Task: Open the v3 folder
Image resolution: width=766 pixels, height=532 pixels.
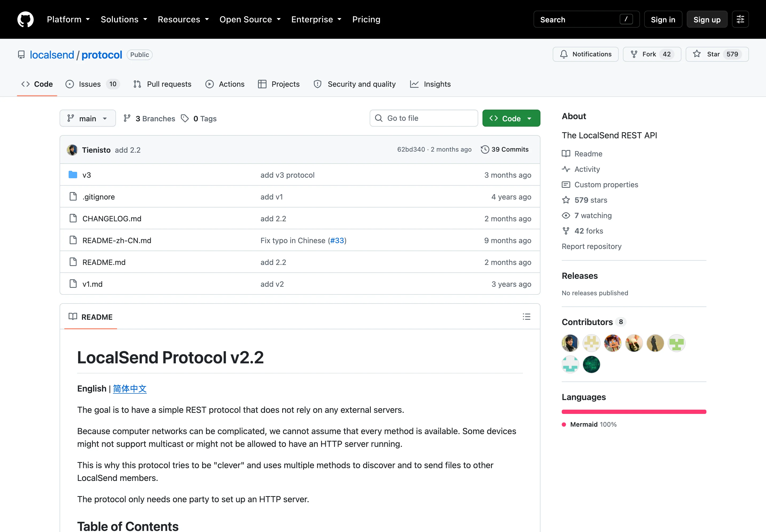Action: [87, 175]
